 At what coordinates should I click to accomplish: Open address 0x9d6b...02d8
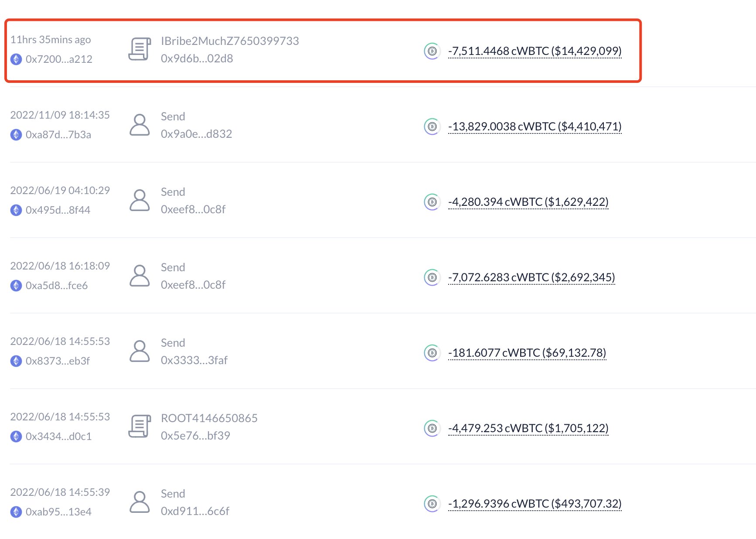[197, 58]
